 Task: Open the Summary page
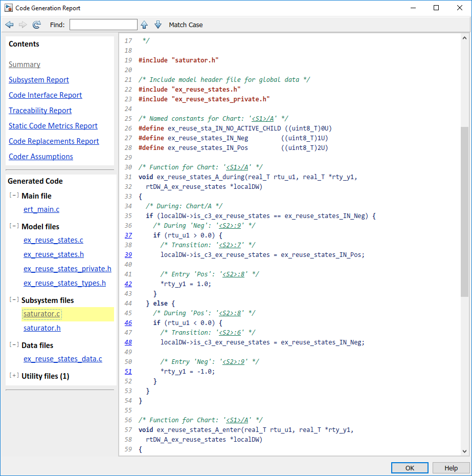(x=24, y=64)
